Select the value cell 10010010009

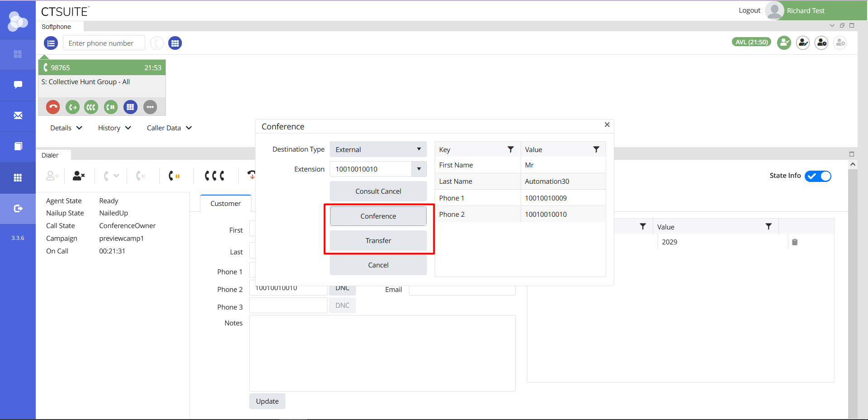coord(563,198)
